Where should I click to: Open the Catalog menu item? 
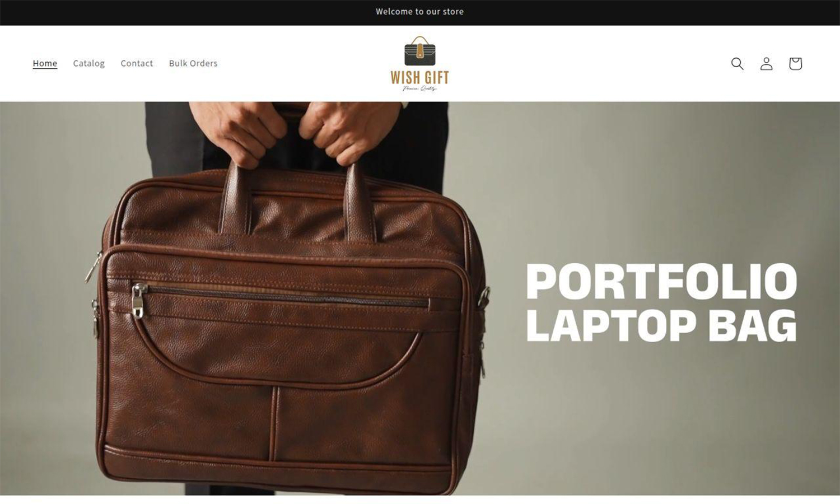tap(88, 63)
